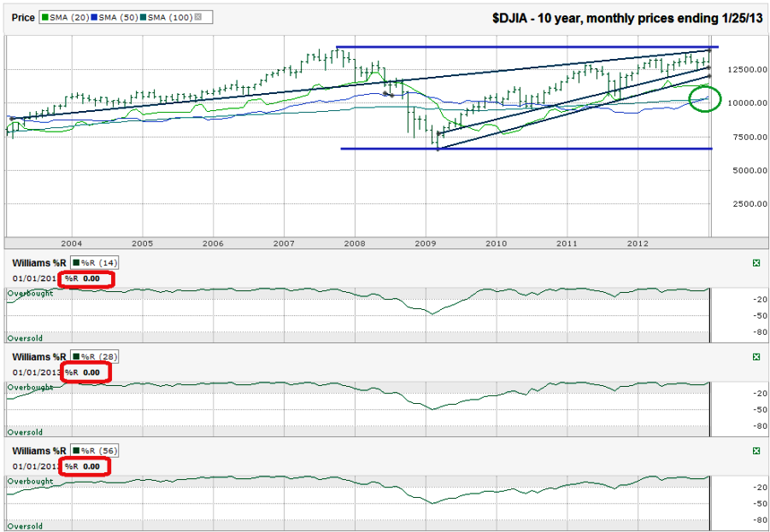Click the 12500.00 price axis label
Image resolution: width=770 pixels, height=532 pixels.
tap(747, 70)
